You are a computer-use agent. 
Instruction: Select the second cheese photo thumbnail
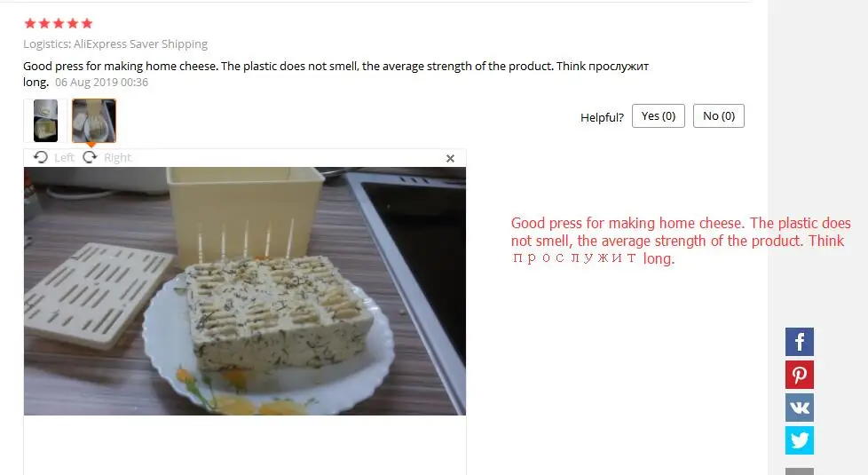tap(93, 121)
